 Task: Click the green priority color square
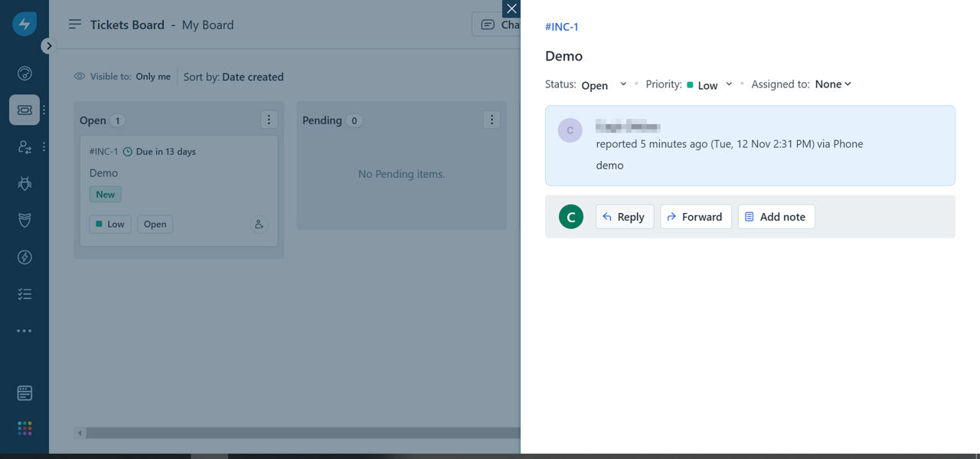coord(690,85)
